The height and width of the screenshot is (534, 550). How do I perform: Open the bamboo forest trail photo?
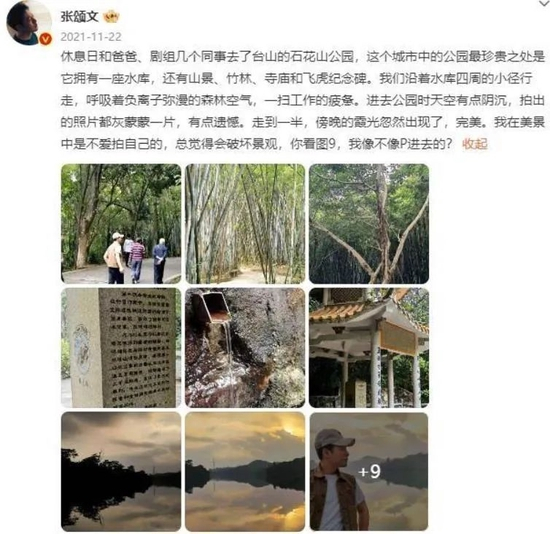coord(245,224)
